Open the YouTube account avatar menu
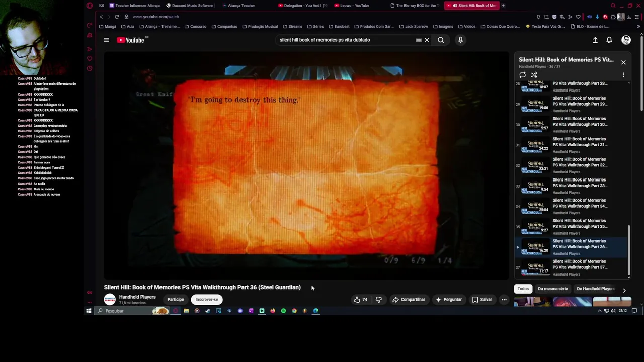644x362 pixels. (x=626, y=40)
